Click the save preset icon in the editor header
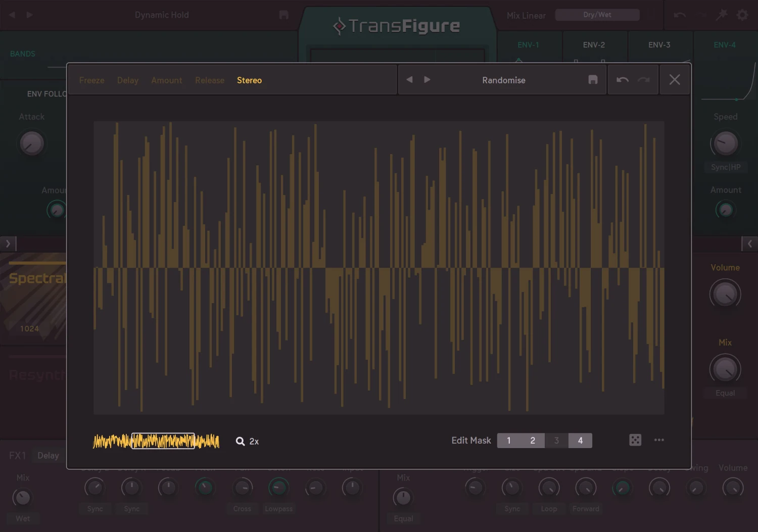This screenshot has width=758, height=532. coord(593,79)
